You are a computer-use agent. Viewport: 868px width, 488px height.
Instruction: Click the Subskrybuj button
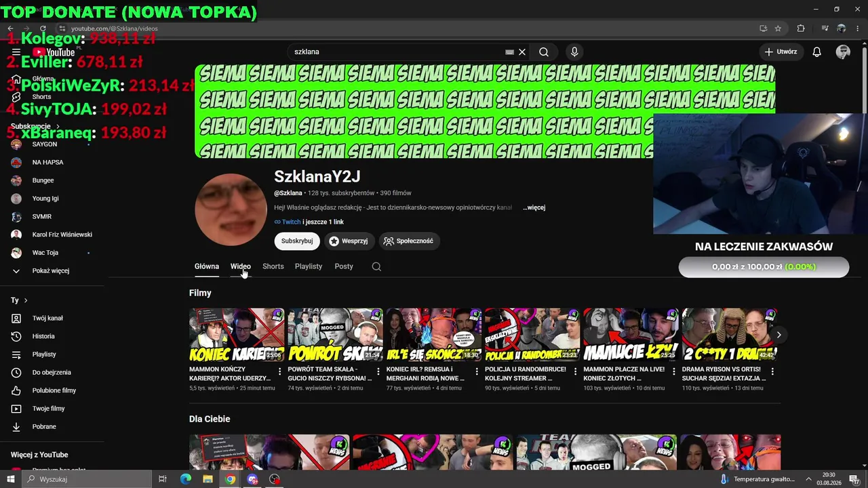pos(297,241)
